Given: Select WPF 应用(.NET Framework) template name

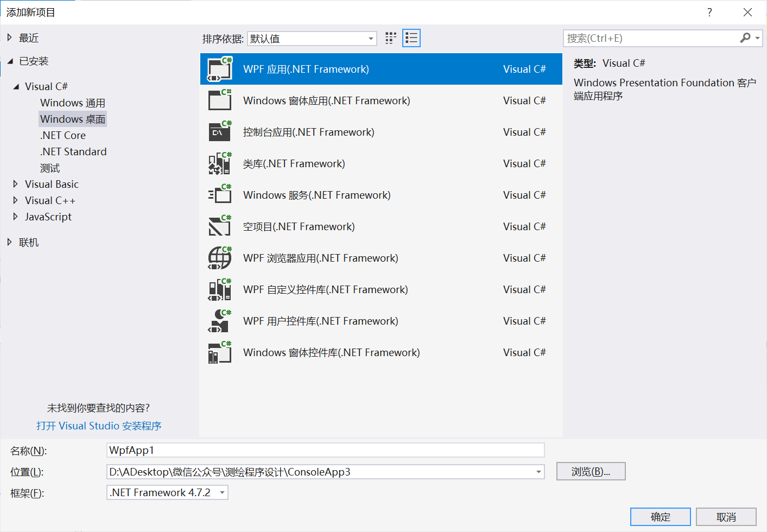Looking at the screenshot, I should click(x=306, y=69).
